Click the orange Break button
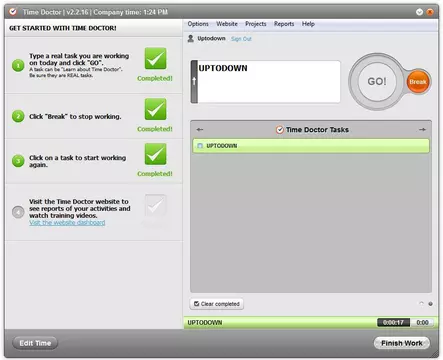The image size is (443, 360). [418, 82]
